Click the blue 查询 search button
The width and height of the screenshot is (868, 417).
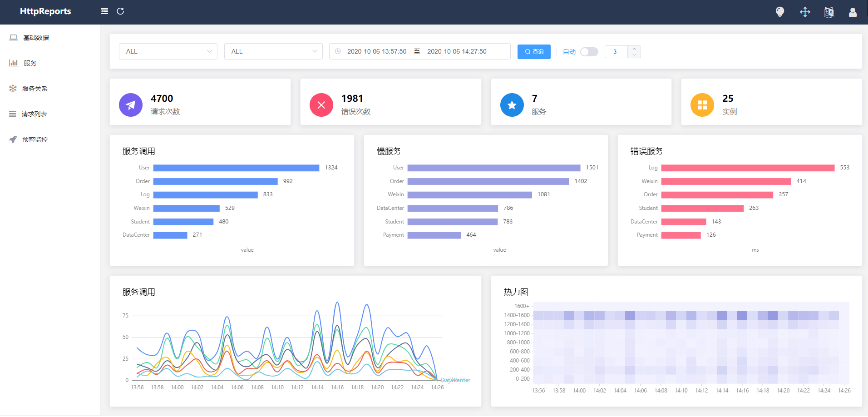(534, 51)
